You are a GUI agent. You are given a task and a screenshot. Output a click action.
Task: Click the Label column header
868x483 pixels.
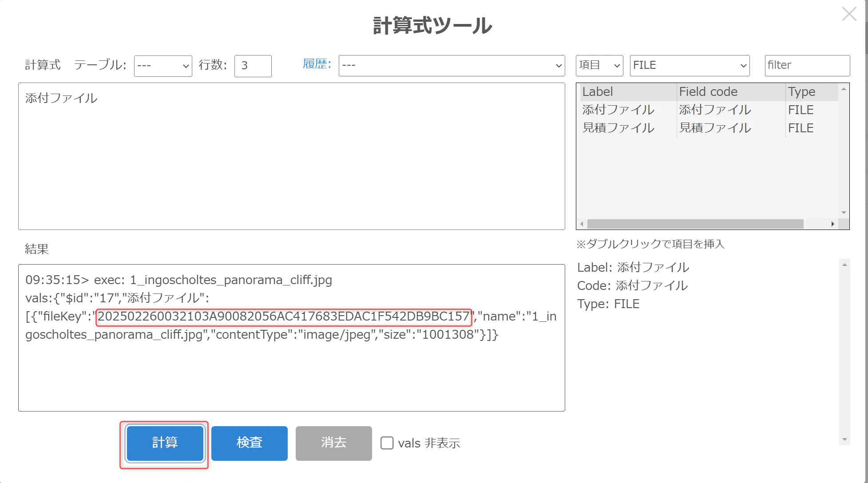click(x=628, y=91)
